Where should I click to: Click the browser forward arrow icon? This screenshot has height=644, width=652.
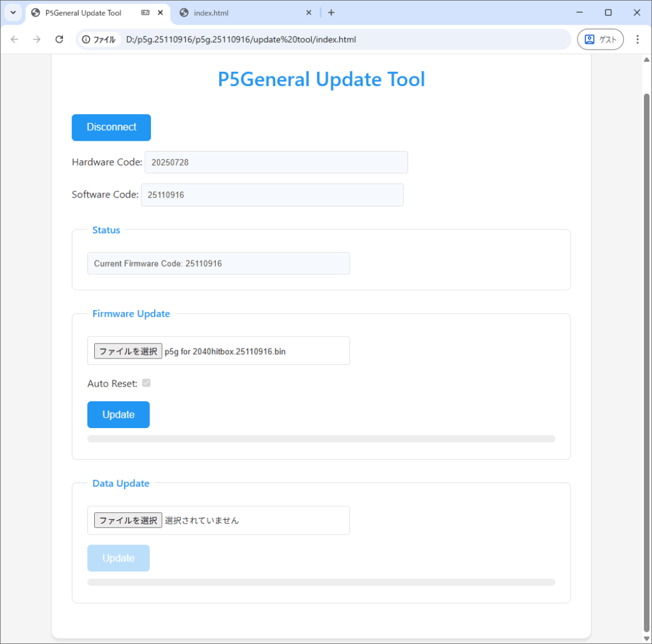pos(37,39)
